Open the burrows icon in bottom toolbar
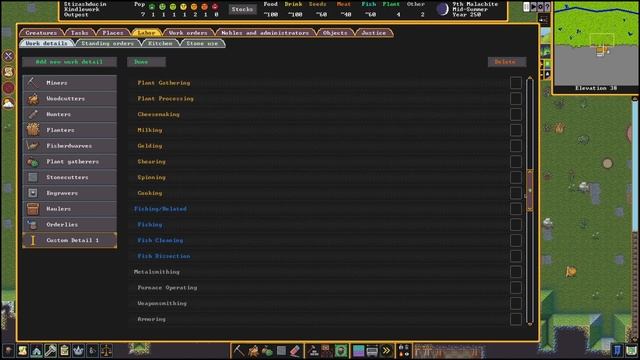Image resolution: width=640 pixels, height=360 pixels. [x=358, y=351]
